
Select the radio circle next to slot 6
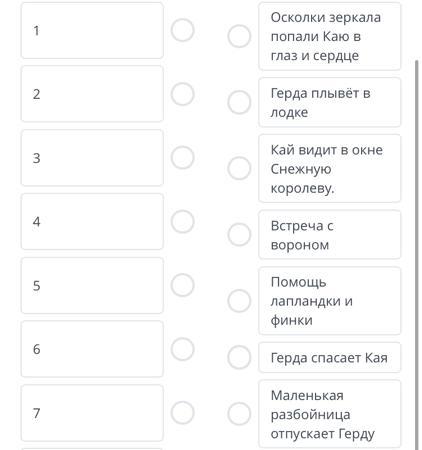(x=182, y=349)
